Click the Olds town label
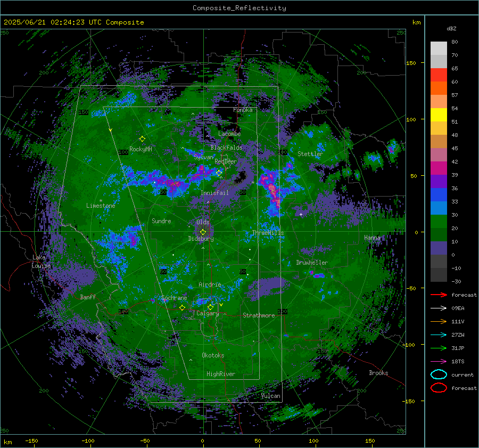Screen dimensions: 479x448 coord(203,222)
